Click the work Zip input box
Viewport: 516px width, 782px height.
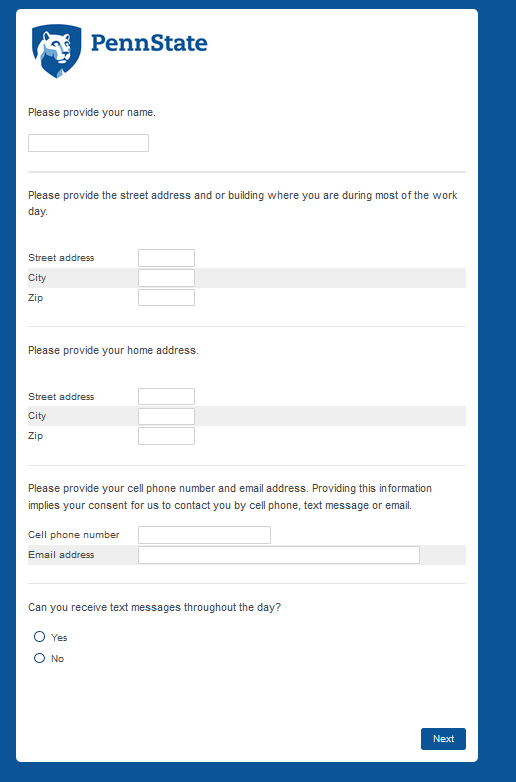(x=167, y=297)
